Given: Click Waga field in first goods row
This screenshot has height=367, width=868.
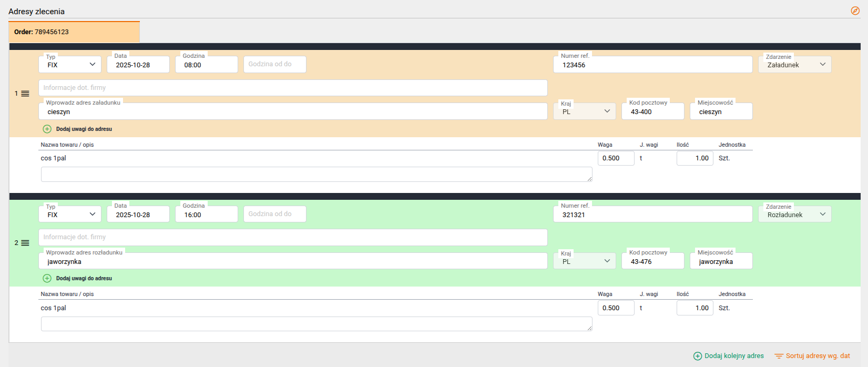Looking at the screenshot, I should tap(616, 158).
